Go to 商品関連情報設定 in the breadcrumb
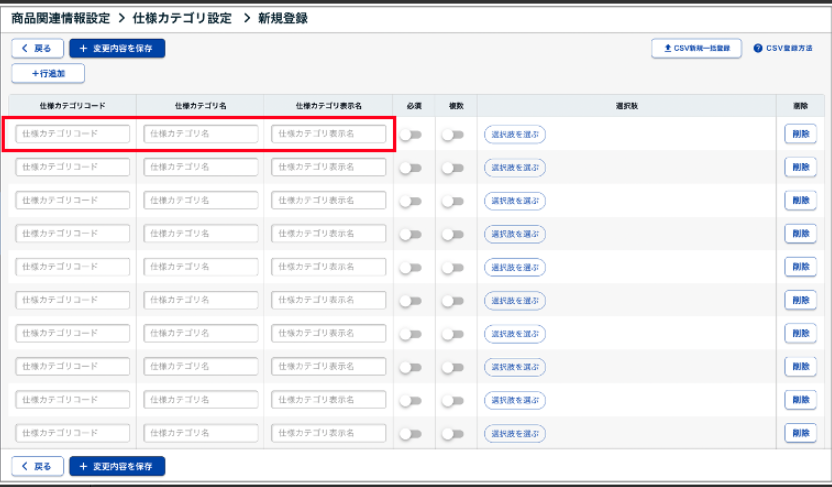 coord(60,18)
